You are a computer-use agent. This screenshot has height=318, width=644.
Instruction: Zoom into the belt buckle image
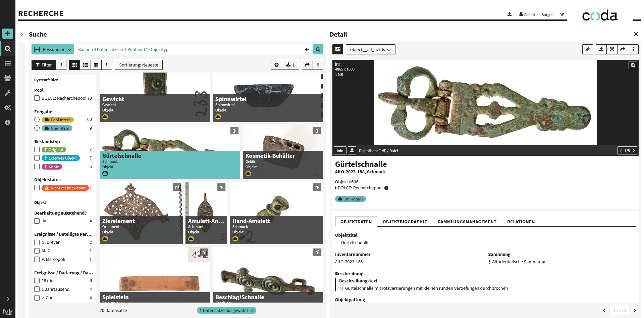pyautogui.click(x=633, y=65)
